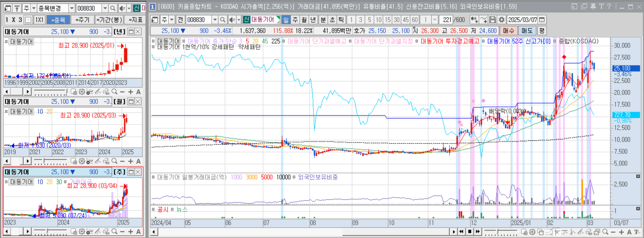Select the =종목 tab
The height and width of the screenshot is (238, 644).
58,20
